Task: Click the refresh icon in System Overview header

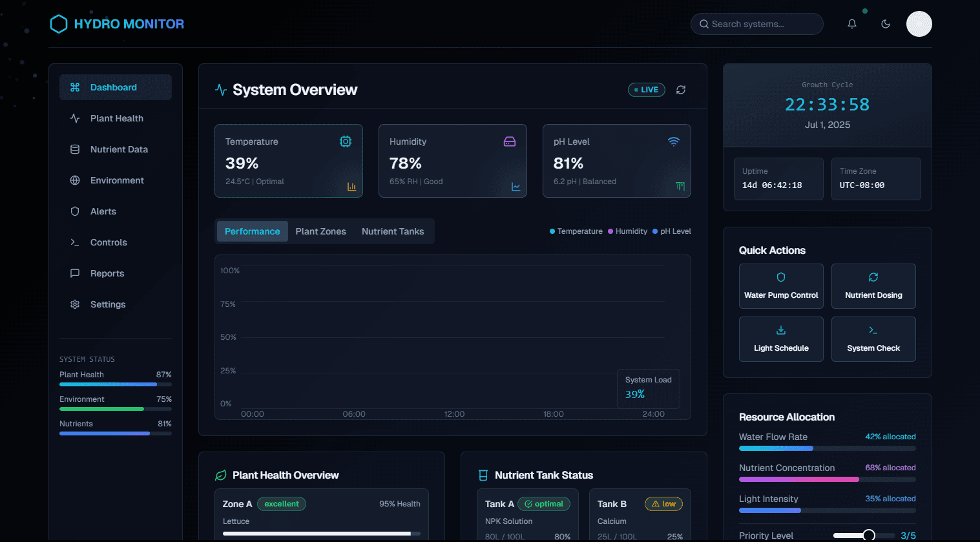Action: click(x=680, y=90)
